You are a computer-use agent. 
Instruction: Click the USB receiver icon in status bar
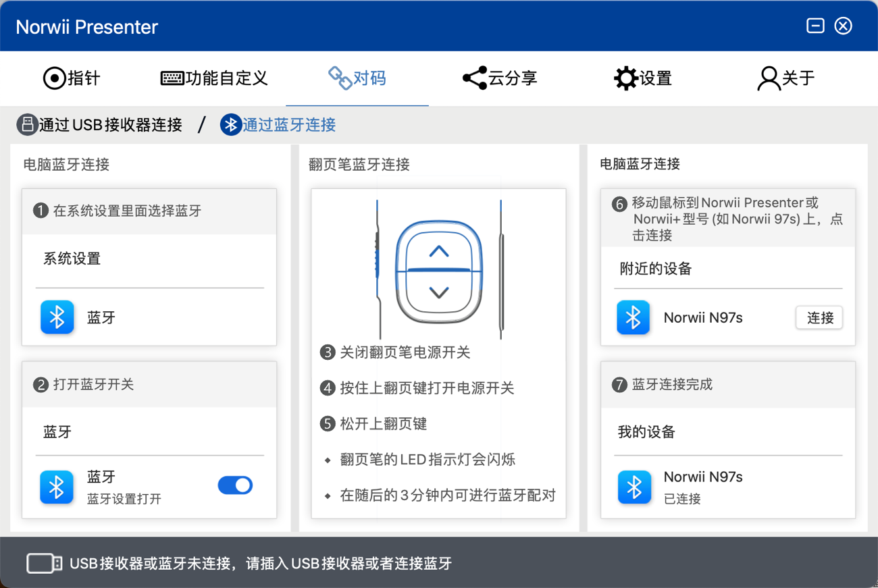[x=45, y=564]
